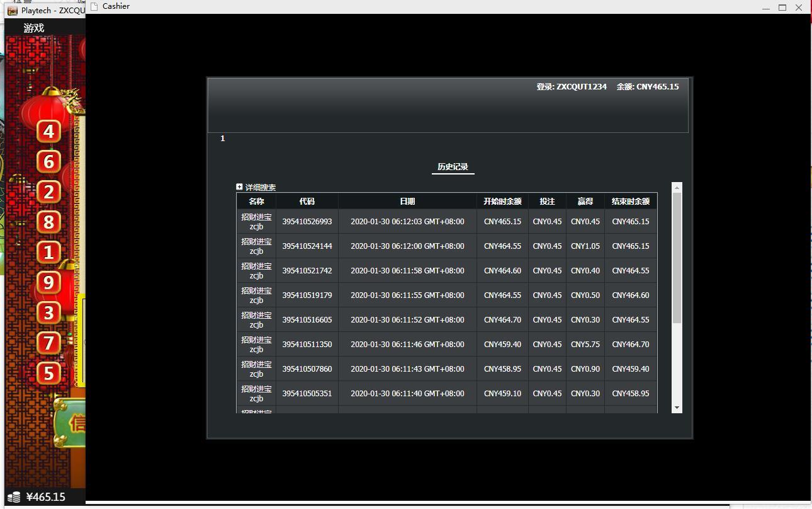This screenshot has width=812, height=509.
Task: Click date 2020-01-30 06:12:00 GMT+08:00
Action: coord(407,246)
